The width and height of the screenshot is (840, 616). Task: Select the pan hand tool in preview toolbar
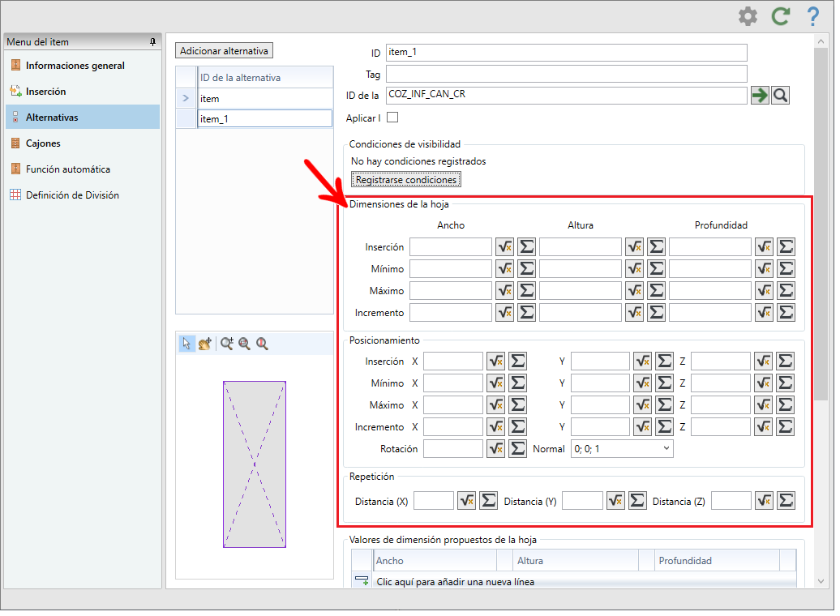(204, 344)
